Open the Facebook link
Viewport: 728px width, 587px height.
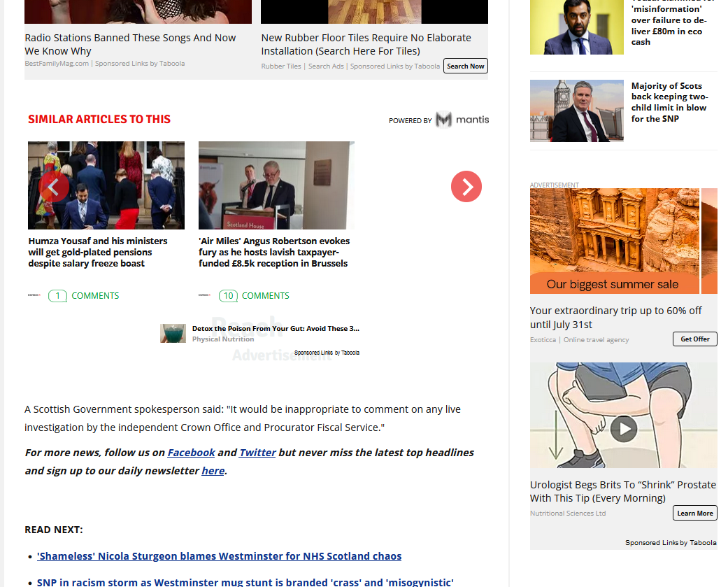coord(192,453)
